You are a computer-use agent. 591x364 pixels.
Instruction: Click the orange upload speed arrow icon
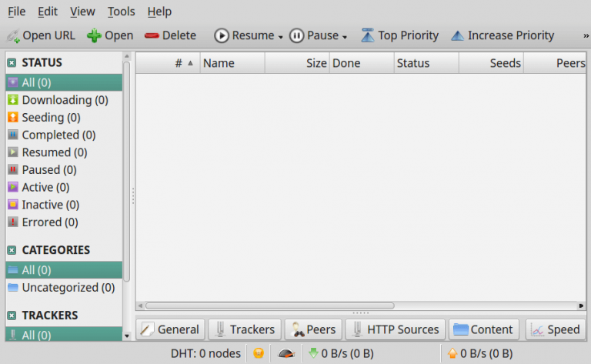452,353
